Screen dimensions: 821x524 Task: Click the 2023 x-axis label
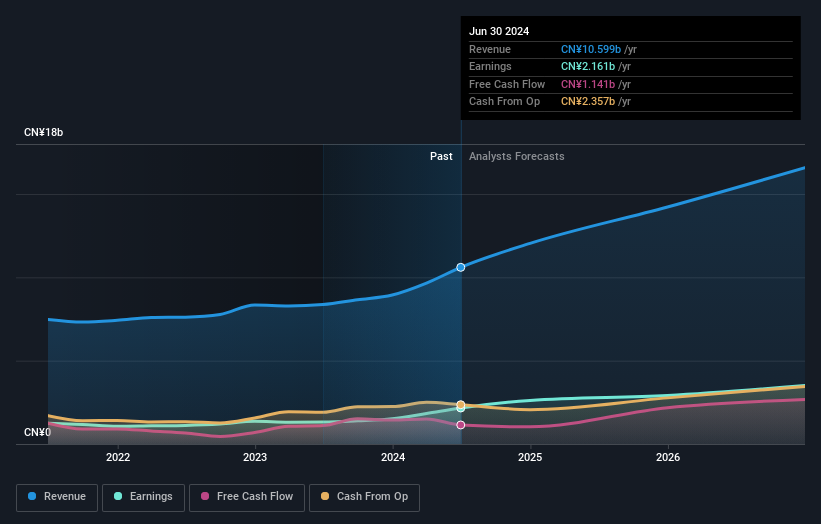tap(255, 458)
